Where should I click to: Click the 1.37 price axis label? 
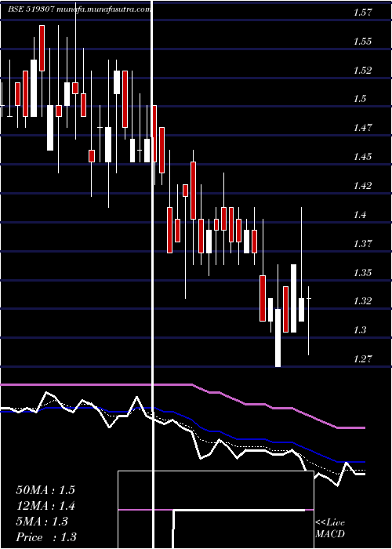pyautogui.click(x=362, y=243)
